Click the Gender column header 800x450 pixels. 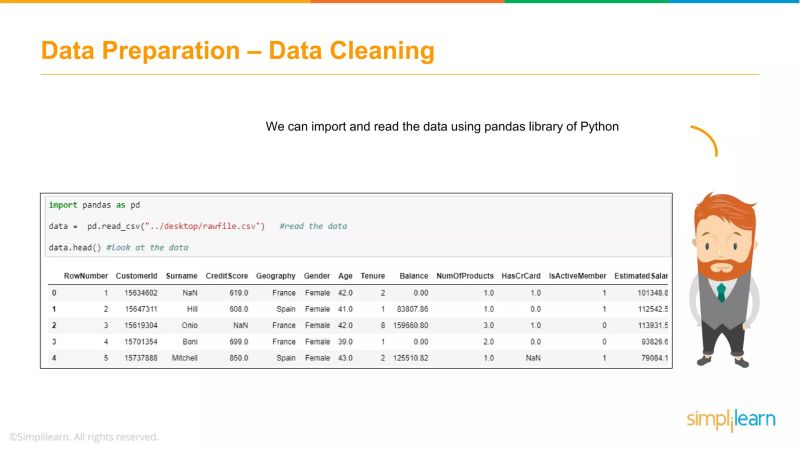tap(317, 276)
